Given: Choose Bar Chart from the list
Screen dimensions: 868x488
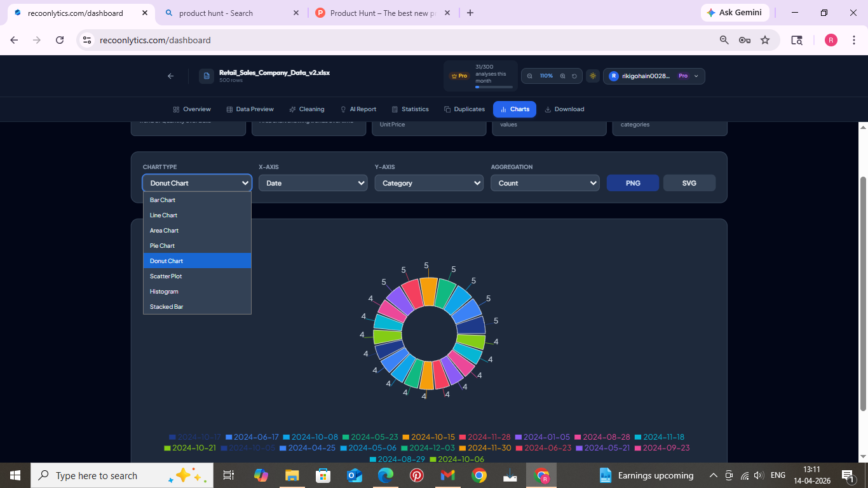Looking at the screenshot, I should click(x=197, y=200).
